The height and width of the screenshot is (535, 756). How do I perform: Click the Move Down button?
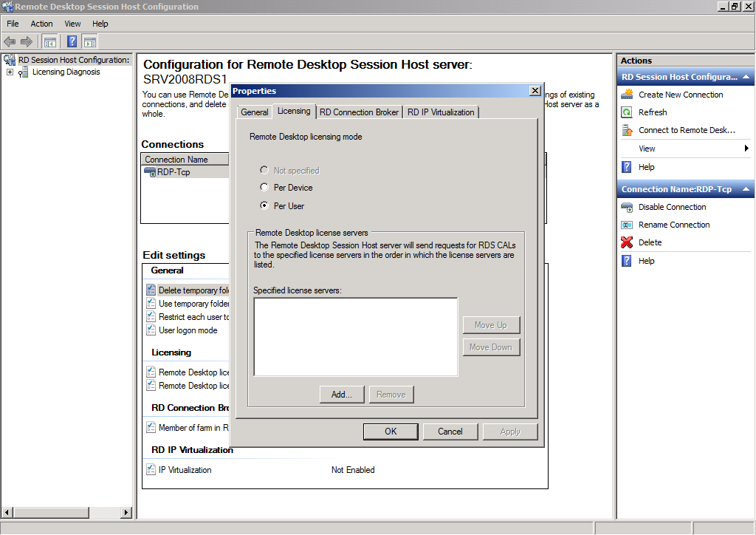click(x=491, y=347)
